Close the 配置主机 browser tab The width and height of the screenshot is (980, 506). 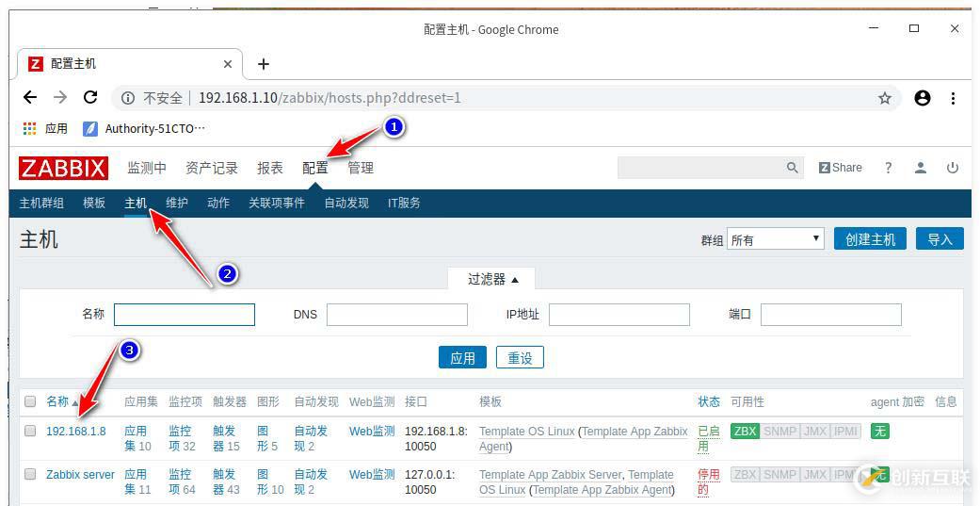point(228,64)
